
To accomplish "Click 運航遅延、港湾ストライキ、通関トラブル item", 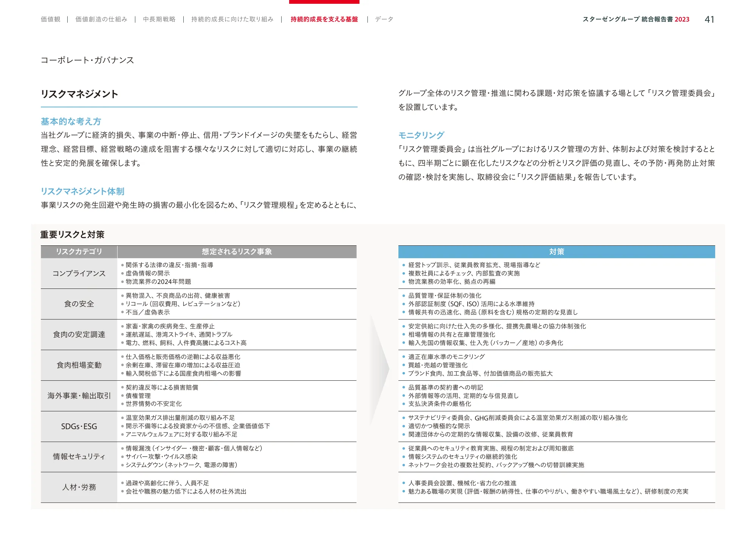I will pos(179,335).
